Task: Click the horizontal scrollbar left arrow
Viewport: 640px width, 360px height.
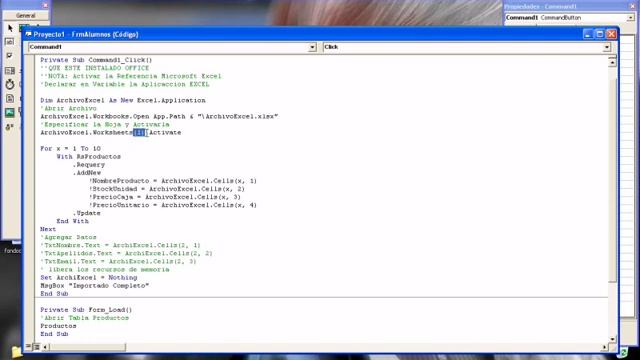Action: 45,347
